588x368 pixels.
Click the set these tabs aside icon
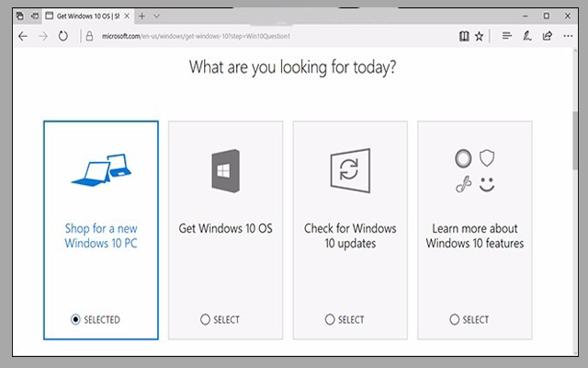pos(35,17)
